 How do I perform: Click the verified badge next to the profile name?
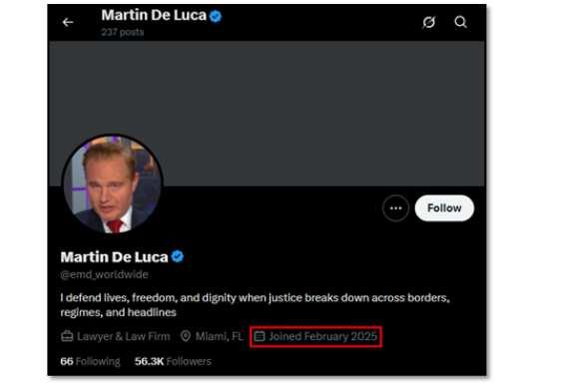[x=178, y=256]
